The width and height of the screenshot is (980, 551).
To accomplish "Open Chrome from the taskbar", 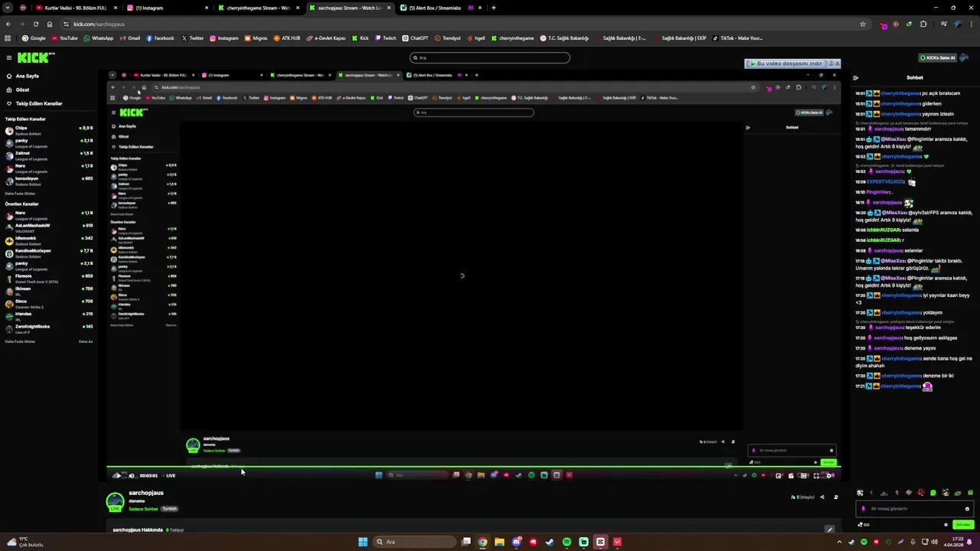I will 482,542.
